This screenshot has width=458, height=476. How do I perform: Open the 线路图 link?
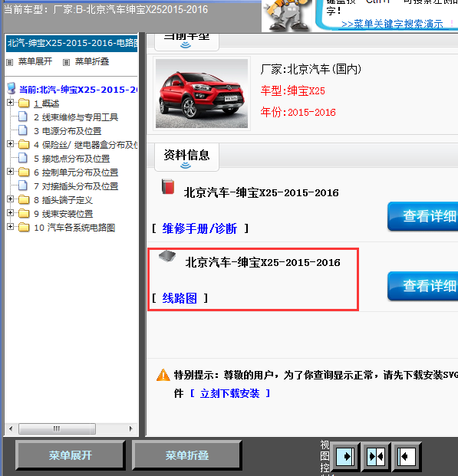180,298
